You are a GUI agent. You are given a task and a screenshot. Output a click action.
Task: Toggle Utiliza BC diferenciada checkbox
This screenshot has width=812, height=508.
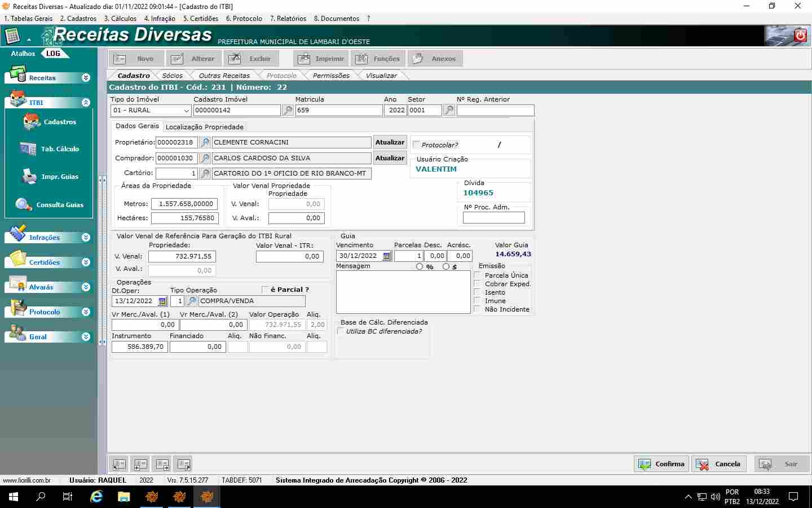pos(341,331)
